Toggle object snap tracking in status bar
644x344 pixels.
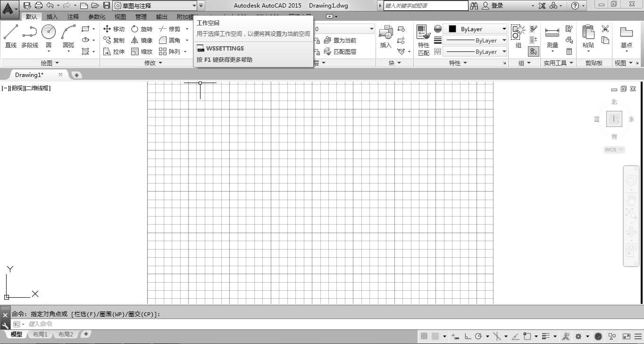[516, 336]
